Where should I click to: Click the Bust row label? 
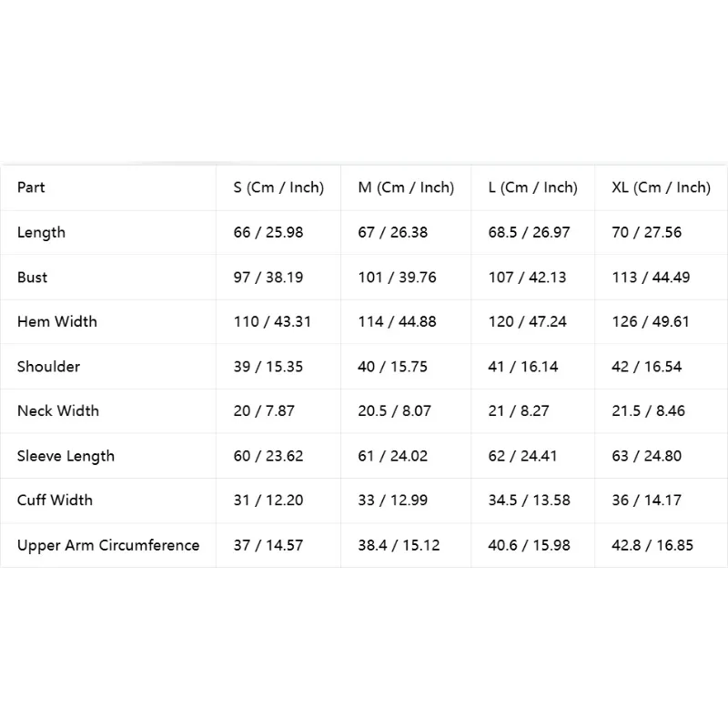(32, 278)
